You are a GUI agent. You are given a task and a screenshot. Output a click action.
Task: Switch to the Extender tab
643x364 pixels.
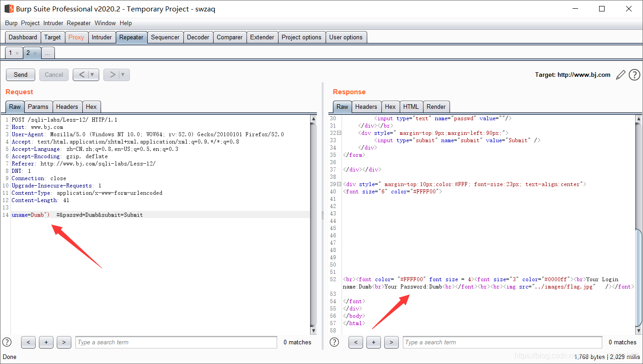click(x=262, y=37)
